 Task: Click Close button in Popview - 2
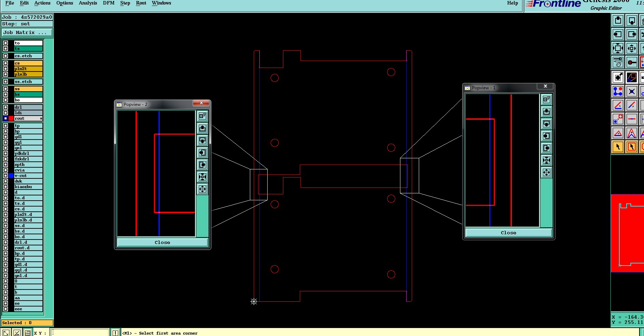[162, 242]
